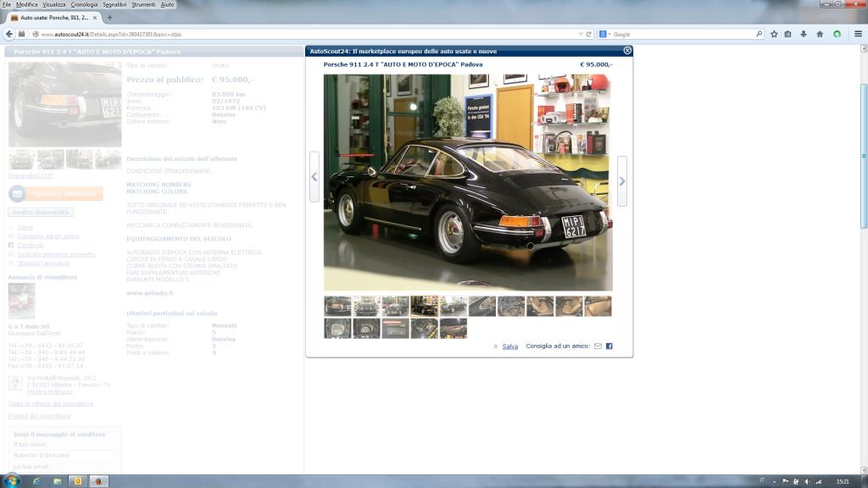Open the Firefox hamburger menu
This screenshot has width=868, height=488.
coord(858,34)
